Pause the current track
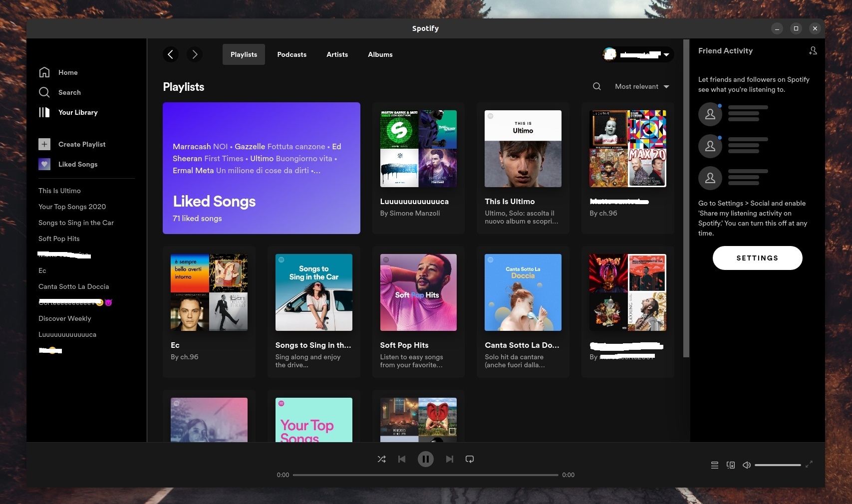This screenshot has width=852, height=504. [x=425, y=459]
